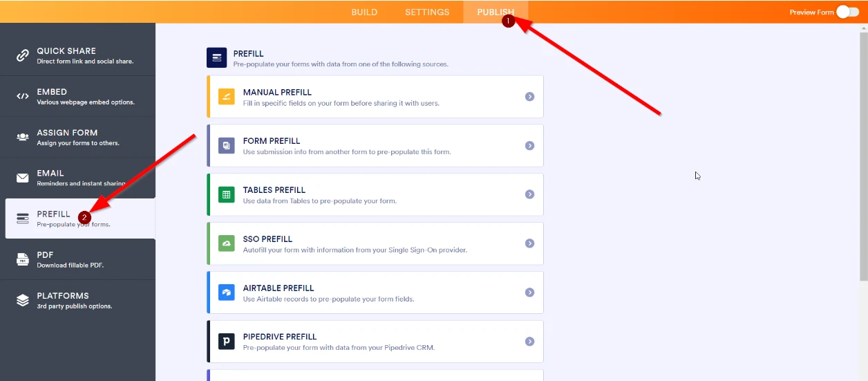
Task: Click the Manual Prefill yellow pencil icon
Action: 227,97
